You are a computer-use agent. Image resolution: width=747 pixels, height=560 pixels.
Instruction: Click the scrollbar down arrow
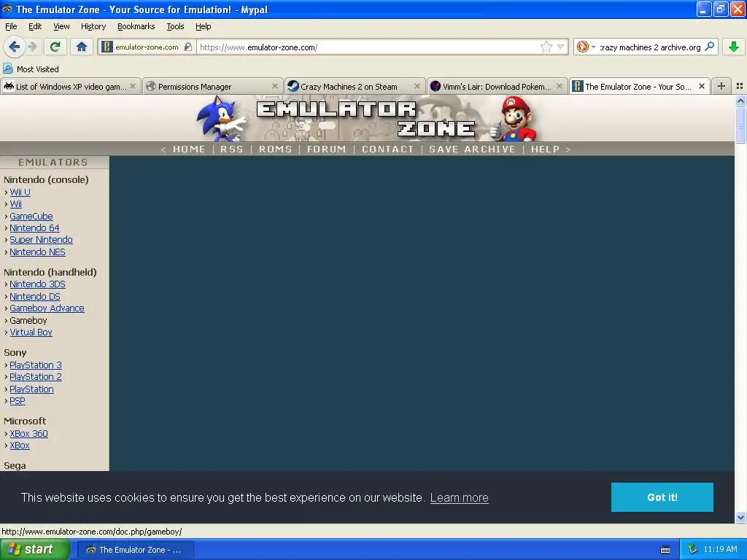740,518
